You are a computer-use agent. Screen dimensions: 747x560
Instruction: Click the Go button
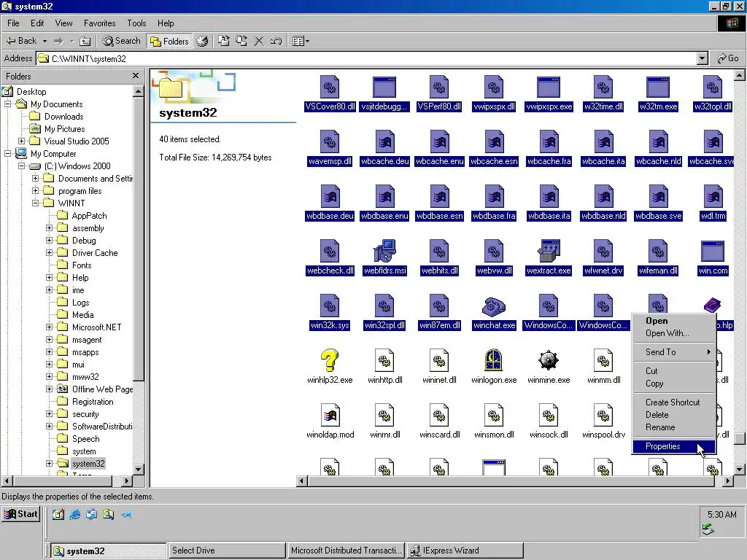click(x=728, y=58)
